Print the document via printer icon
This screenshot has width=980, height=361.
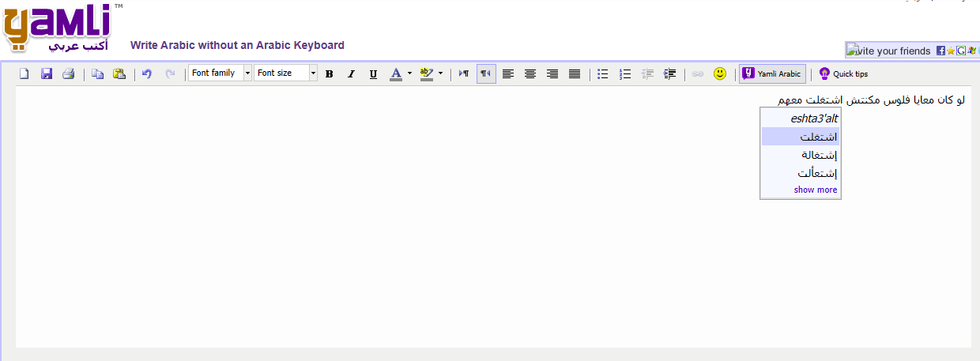click(69, 73)
